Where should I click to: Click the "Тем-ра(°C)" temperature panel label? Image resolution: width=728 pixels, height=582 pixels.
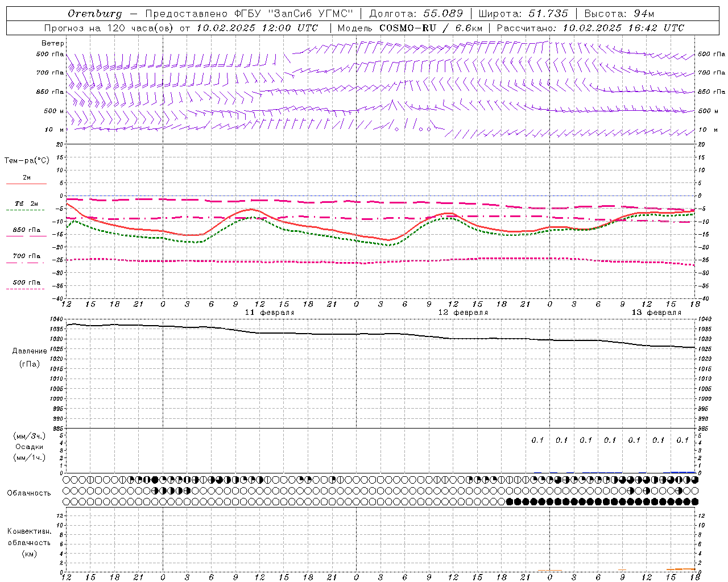pyautogui.click(x=27, y=161)
